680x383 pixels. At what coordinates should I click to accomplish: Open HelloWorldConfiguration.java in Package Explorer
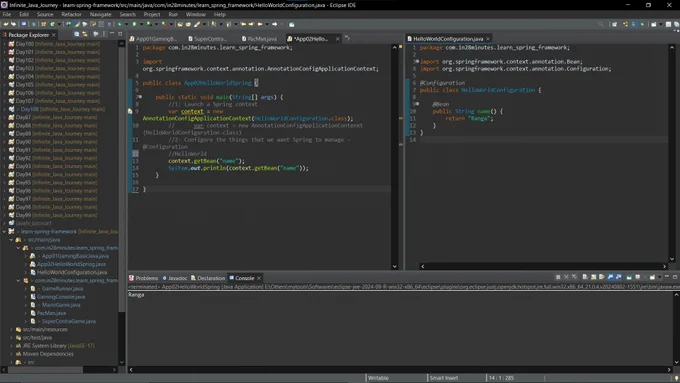[x=72, y=272]
